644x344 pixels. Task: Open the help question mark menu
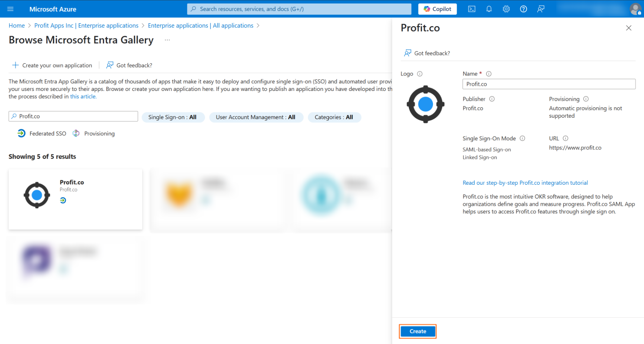tap(524, 9)
